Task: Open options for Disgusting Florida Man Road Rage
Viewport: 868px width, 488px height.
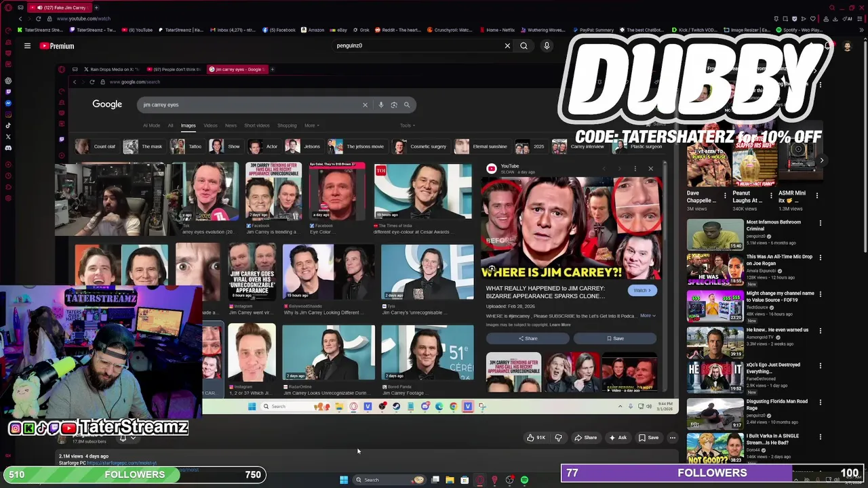Action: point(820,402)
